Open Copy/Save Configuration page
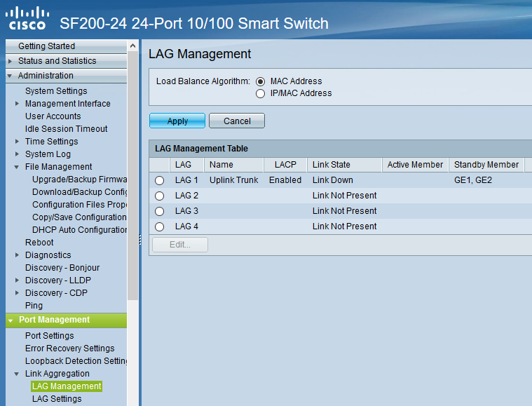The width and height of the screenshot is (532, 406). (79, 217)
